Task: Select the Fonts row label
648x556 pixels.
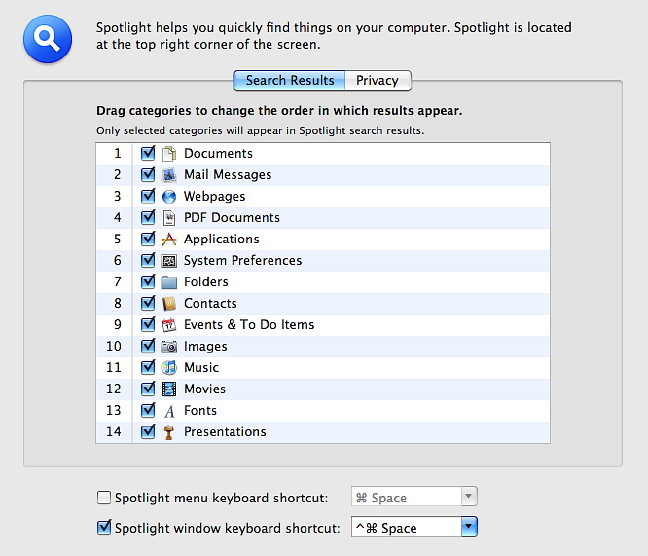Action: (200, 410)
